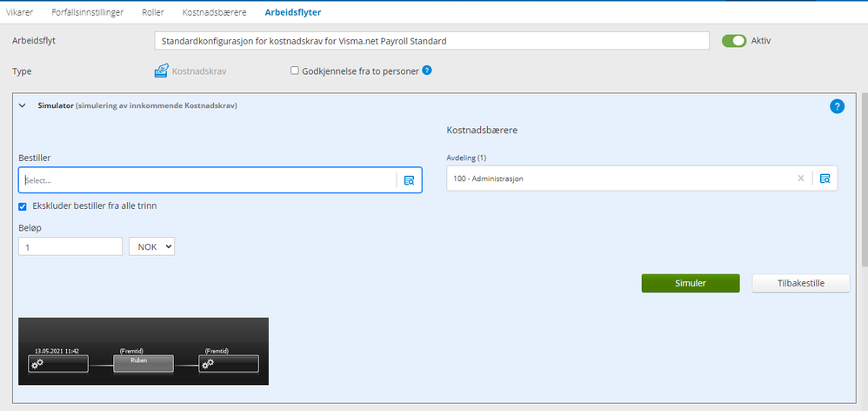Click the Kostnadskrav type icon
This screenshot has width=868, height=411.
click(161, 71)
